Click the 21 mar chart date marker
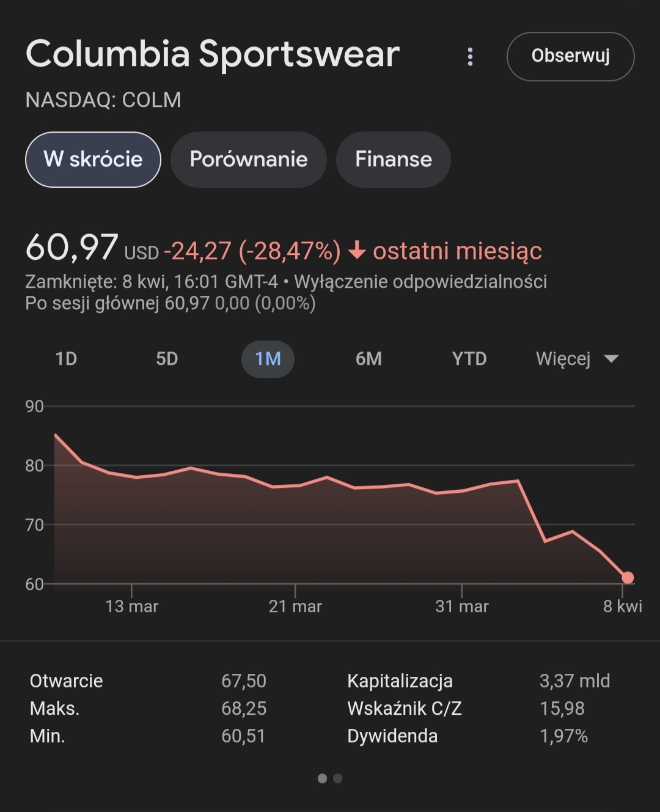Viewport: 660px width, 812px height. point(295,606)
